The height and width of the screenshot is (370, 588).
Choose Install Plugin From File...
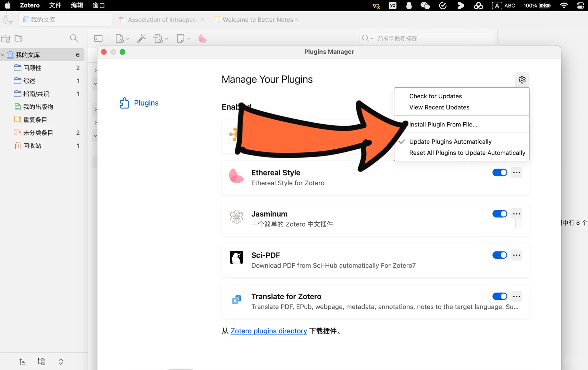click(x=462, y=125)
